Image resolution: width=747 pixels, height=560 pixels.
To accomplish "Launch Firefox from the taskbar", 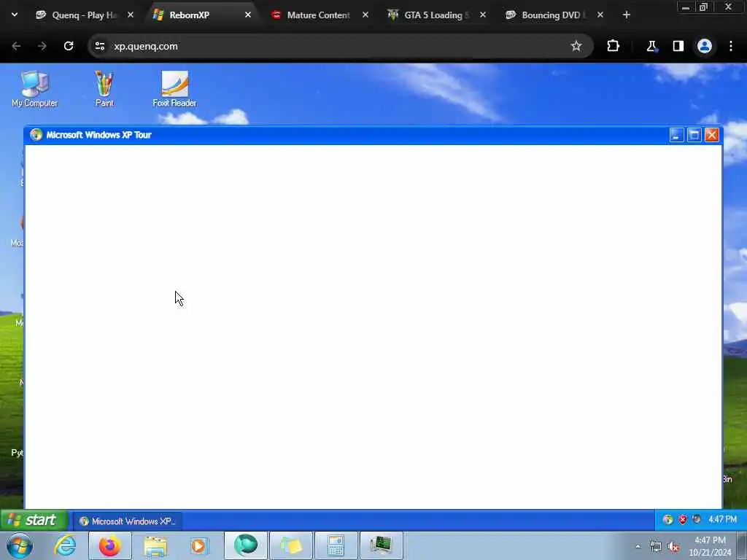I will (x=110, y=545).
